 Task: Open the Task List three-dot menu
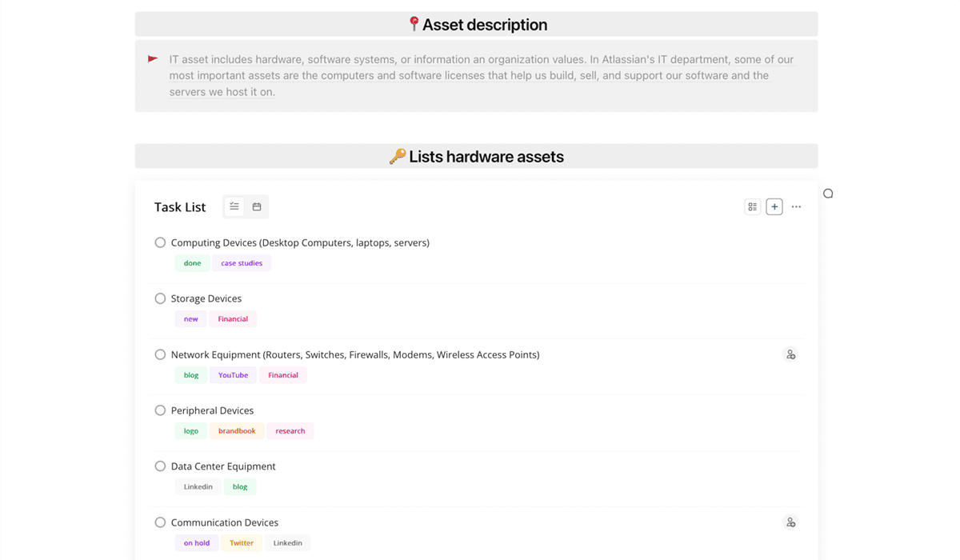[796, 206]
